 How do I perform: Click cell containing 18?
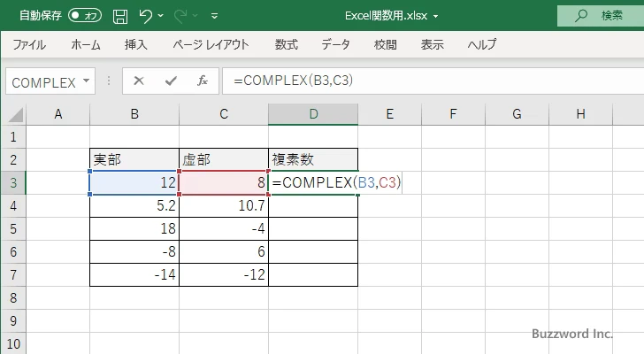click(x=134, y=228)
